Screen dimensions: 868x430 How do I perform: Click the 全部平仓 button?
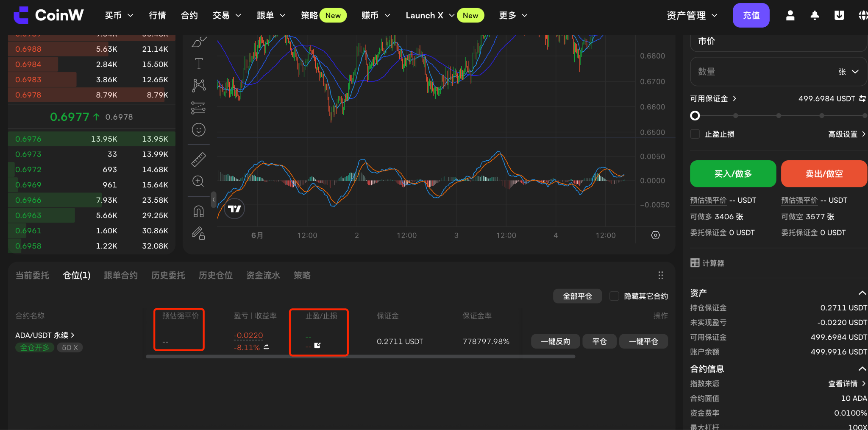coord(577,296)
